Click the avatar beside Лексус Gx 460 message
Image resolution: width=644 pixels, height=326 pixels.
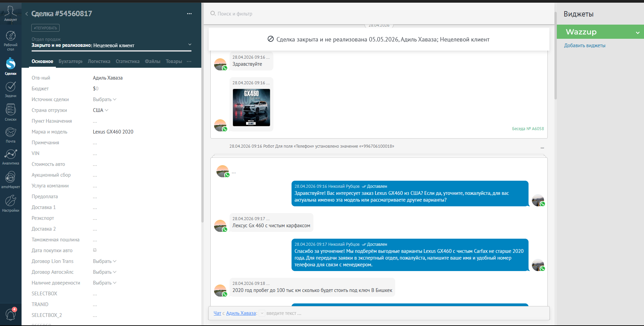221,226
